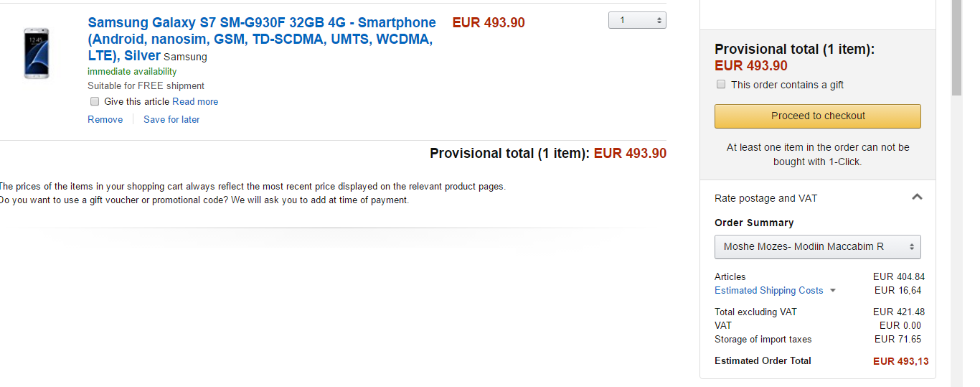Collapse the Rate postage and VAT chevron
This screenshot has width=980, height=387.
click(917, 197)
